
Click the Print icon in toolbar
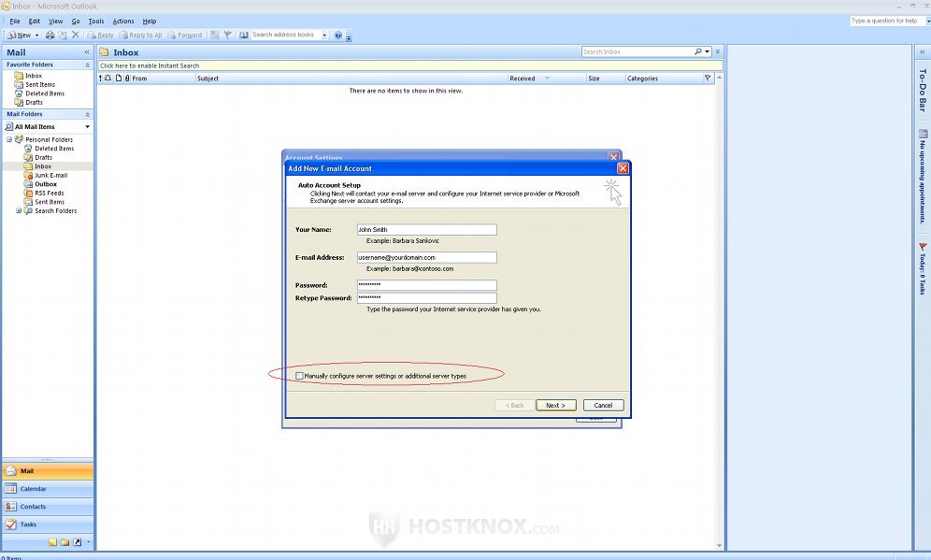[50, 35]
